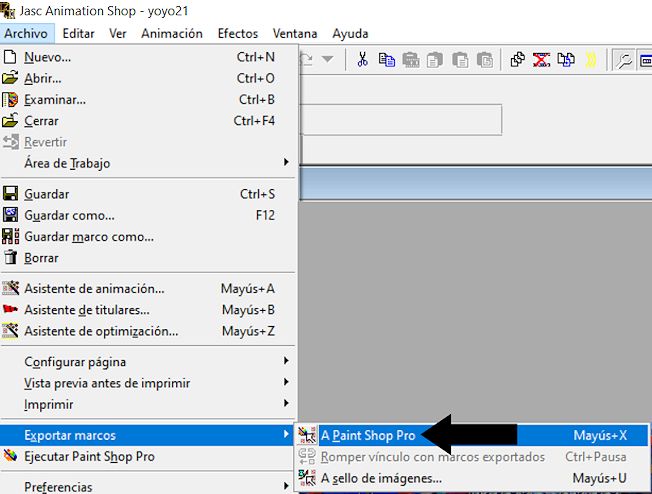Screen dimensions: 652x494
Task: Click the Ejecutar Paint Shop Pro palette icon
Action: pyautogui.click(x=10, y=456)
